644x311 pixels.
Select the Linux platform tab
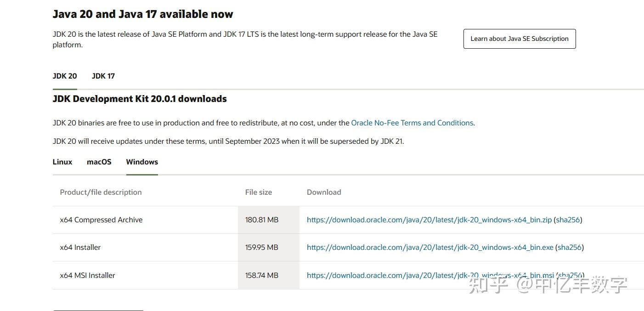62,162
